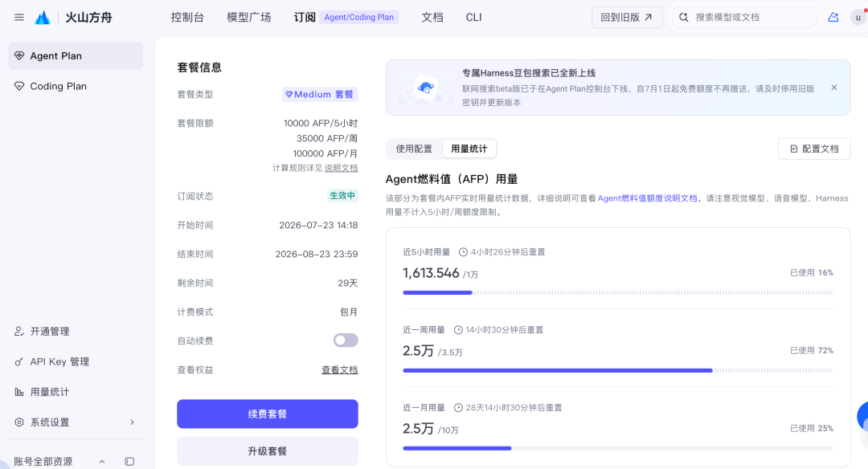This screenshot has height=469, width=868.
Task: Switch to the 使用配置 tab
Action: point(414,149)
